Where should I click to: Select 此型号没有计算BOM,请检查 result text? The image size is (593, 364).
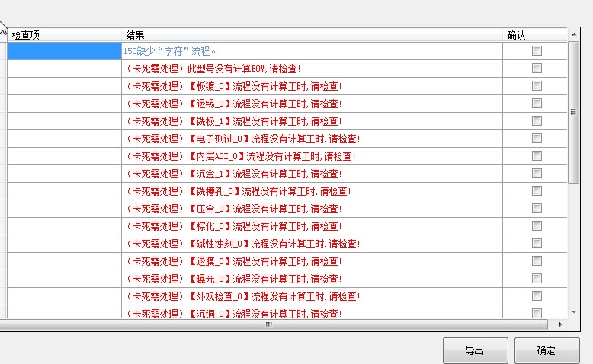(x=244, y=69)
